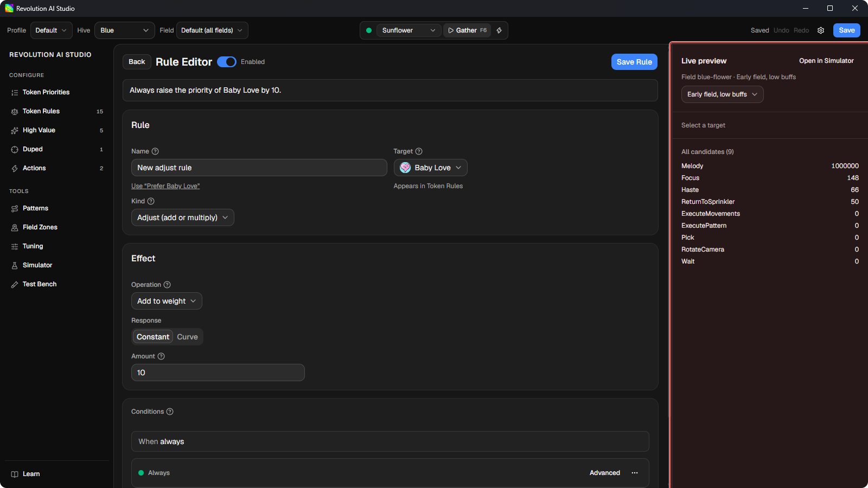Click the Learn book icon
This screenshot has width=868, height=488.
(15, 474)
